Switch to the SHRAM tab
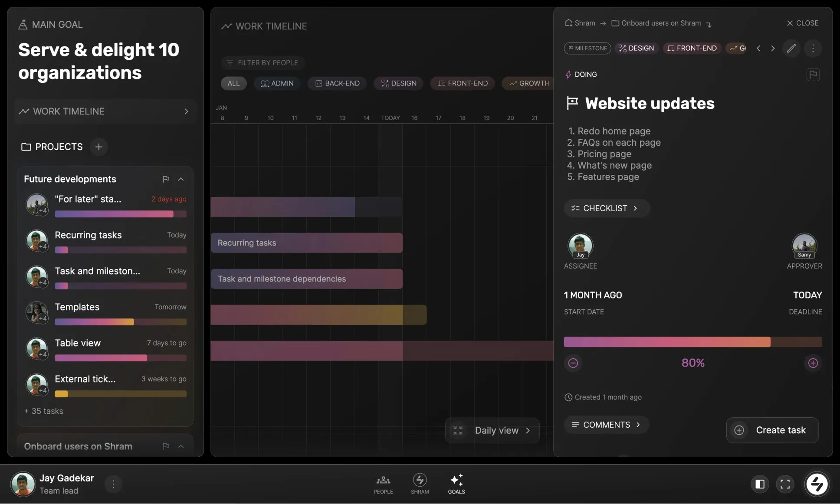 point(420,484)
